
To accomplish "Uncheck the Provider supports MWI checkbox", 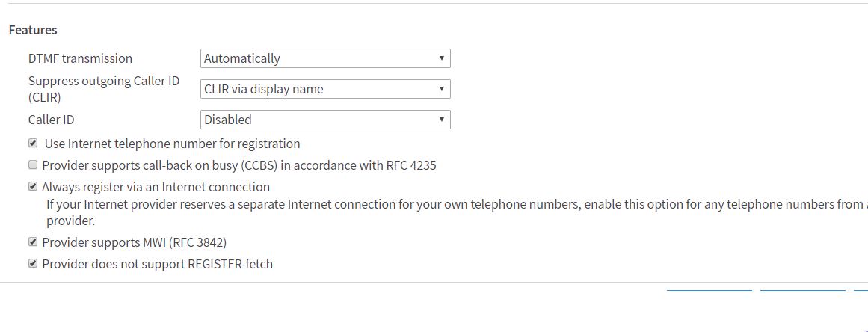I will pyautogui.click(x=33, y=242).
